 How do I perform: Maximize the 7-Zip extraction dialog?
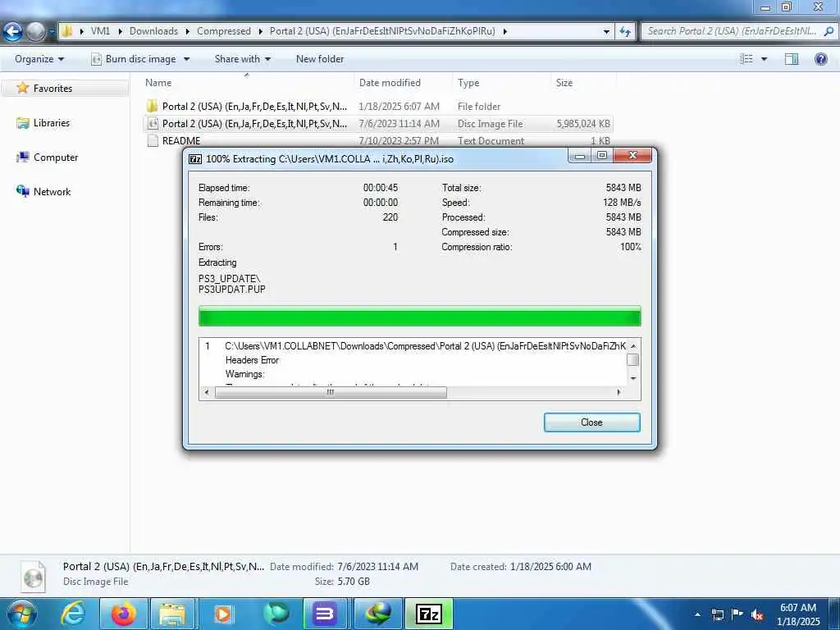[601, 155]
